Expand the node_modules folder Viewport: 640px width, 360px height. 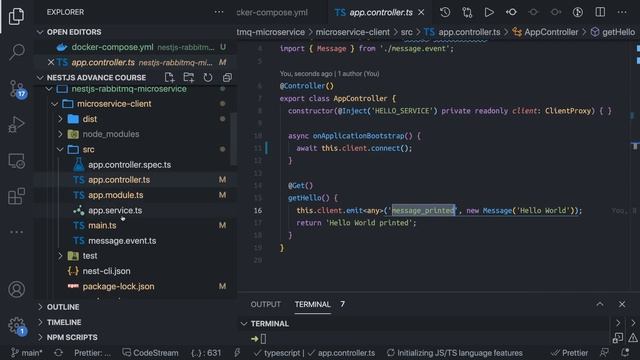[x=60, y=134]
